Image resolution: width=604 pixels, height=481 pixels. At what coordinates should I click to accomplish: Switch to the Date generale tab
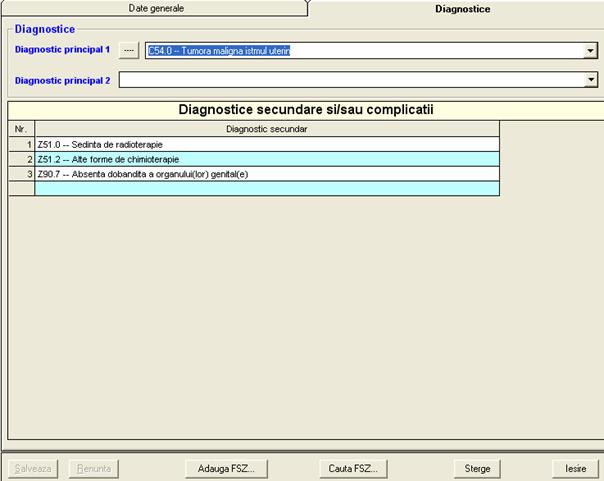tap(156, 8)
